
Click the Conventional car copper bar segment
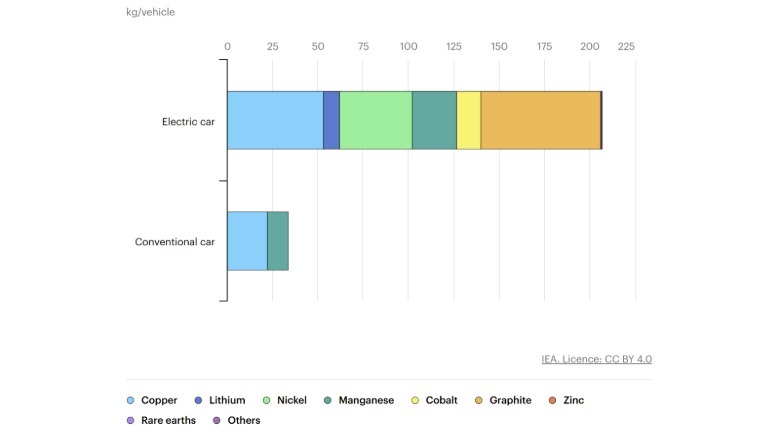pos(247,241)
